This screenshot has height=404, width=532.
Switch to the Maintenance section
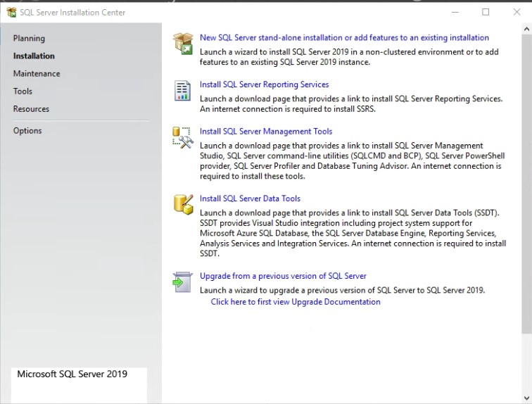(x=37, y=74)
